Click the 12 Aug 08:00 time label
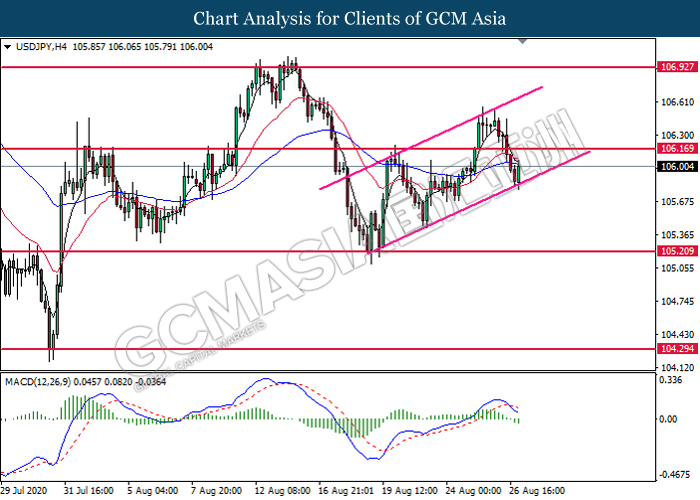 coord(283,491)
